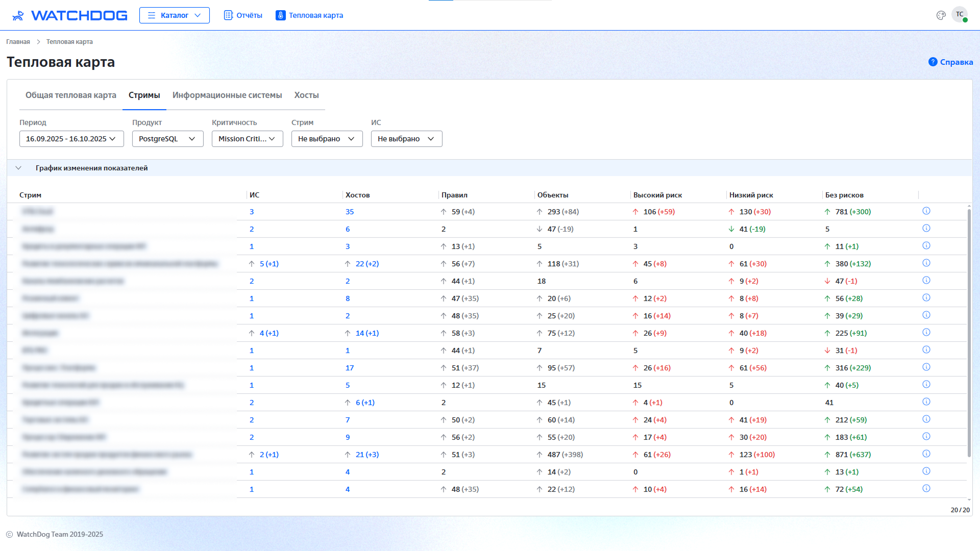980x551 pixels.
Task: Open the Критичность Mission Critical dropdown
Action: pyautogui.click(x=247, y=139)
